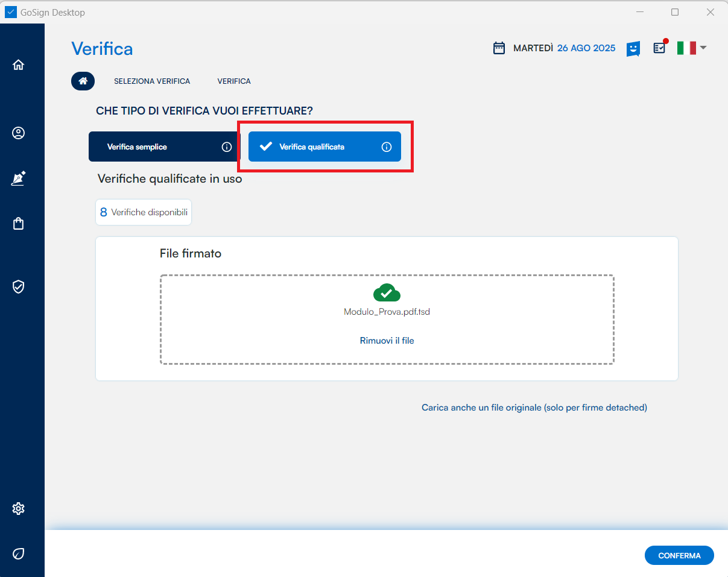Show info for Verifica qualificata
Screen dimensions: 728x577
tap(387, 147)
